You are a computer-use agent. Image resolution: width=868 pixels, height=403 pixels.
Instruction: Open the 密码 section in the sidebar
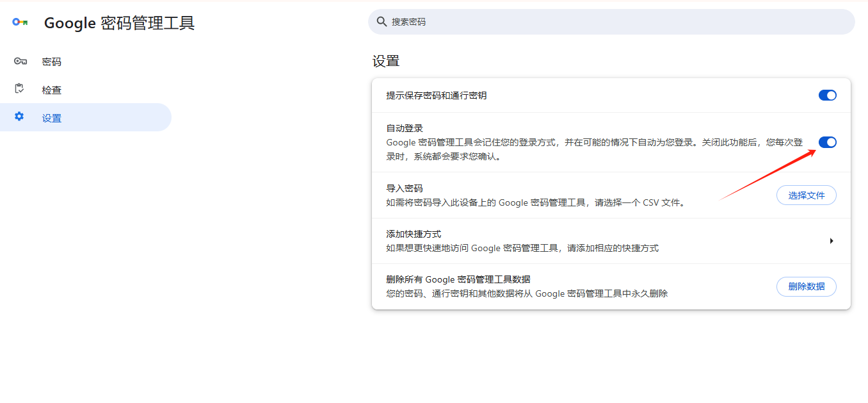pyautogui.click(x=86, y=62)
